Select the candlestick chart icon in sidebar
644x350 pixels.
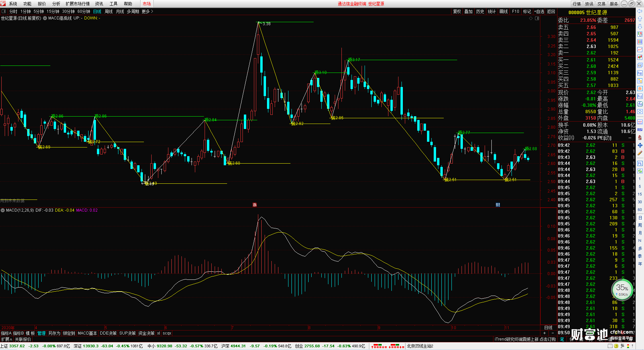(640, 57)
